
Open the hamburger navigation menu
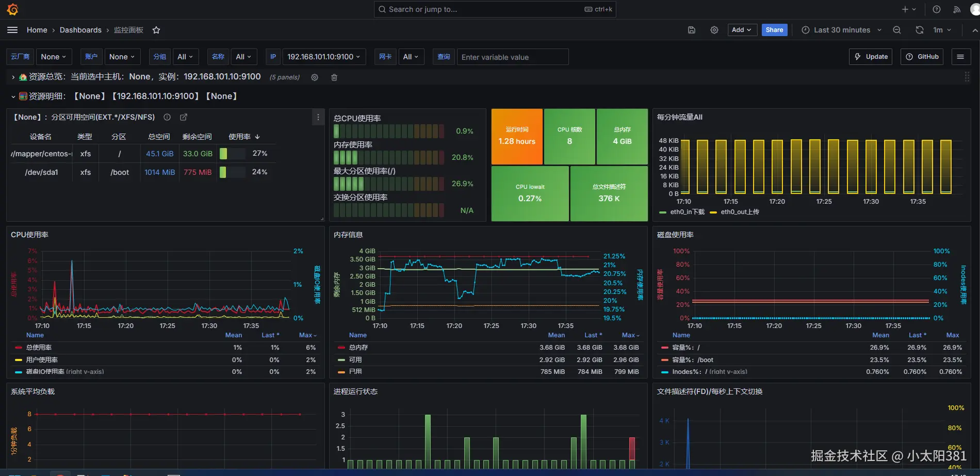click(12, 30)
